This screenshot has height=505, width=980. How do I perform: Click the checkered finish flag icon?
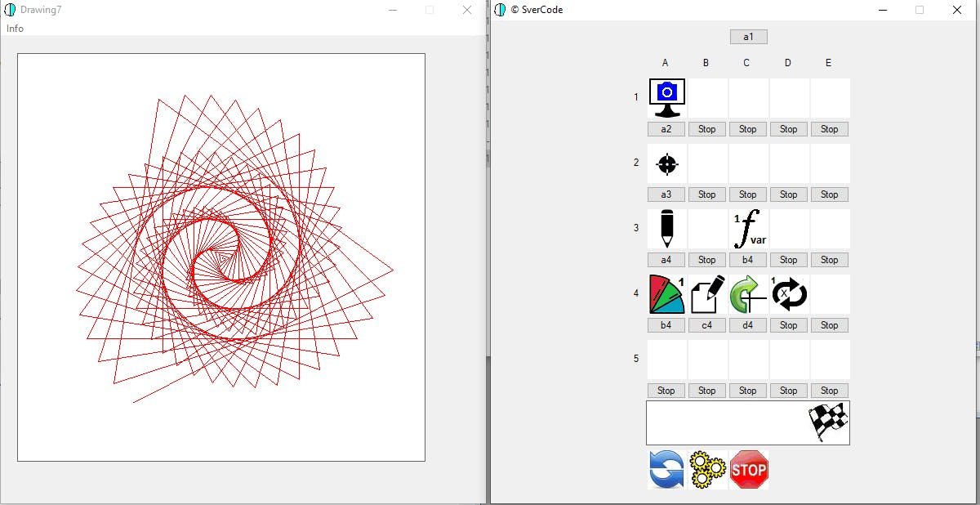click(x=829, y=422)
